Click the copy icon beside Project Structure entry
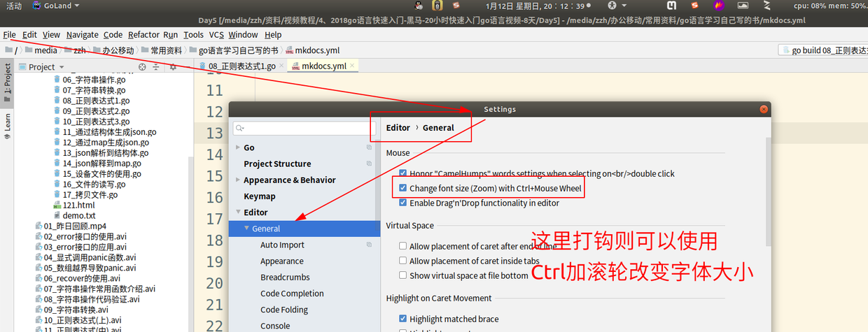 point(369,164)
